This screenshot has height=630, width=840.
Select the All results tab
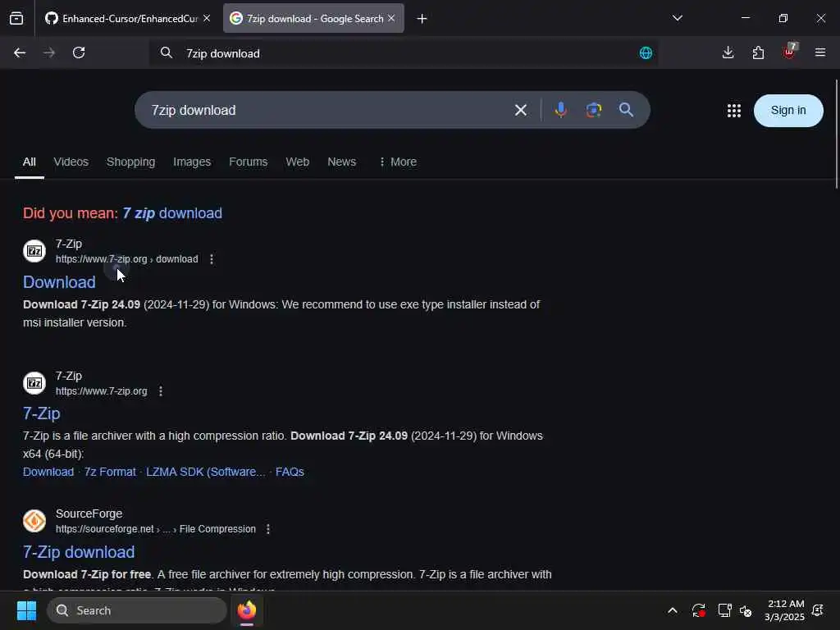point(30,162)
